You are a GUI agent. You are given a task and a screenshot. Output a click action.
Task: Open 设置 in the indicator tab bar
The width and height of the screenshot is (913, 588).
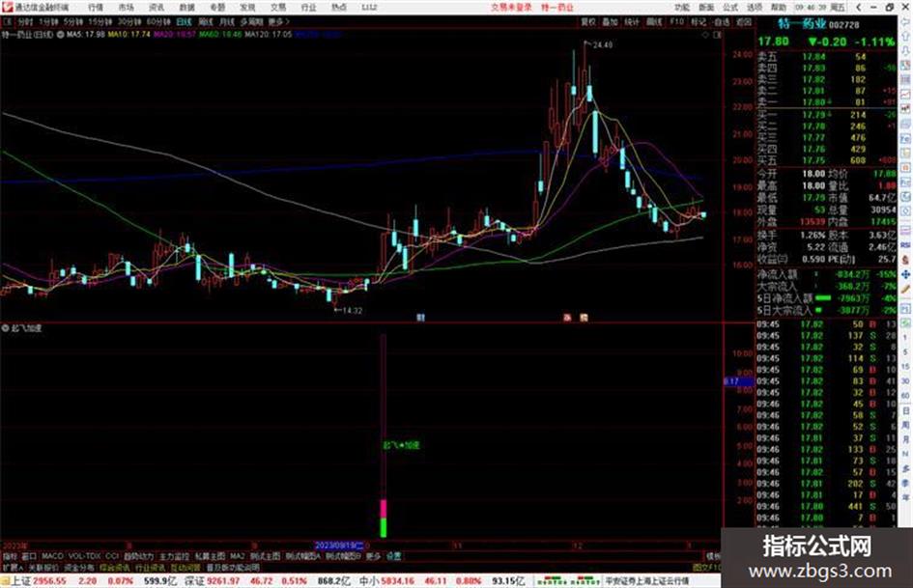[394, 556]
